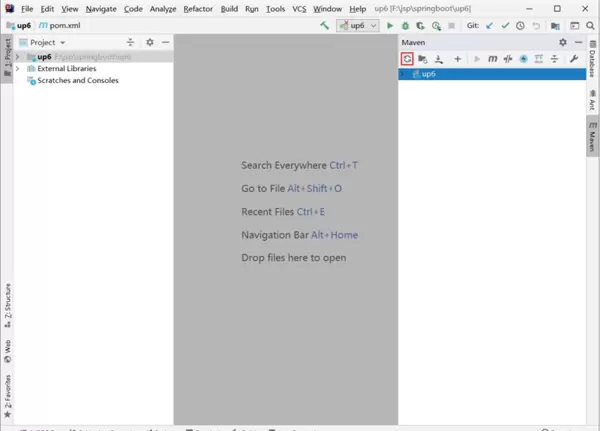Viewport: 600px width, 431px height.
Task: Expand External Libraries node
Action: tap(17, 69)
